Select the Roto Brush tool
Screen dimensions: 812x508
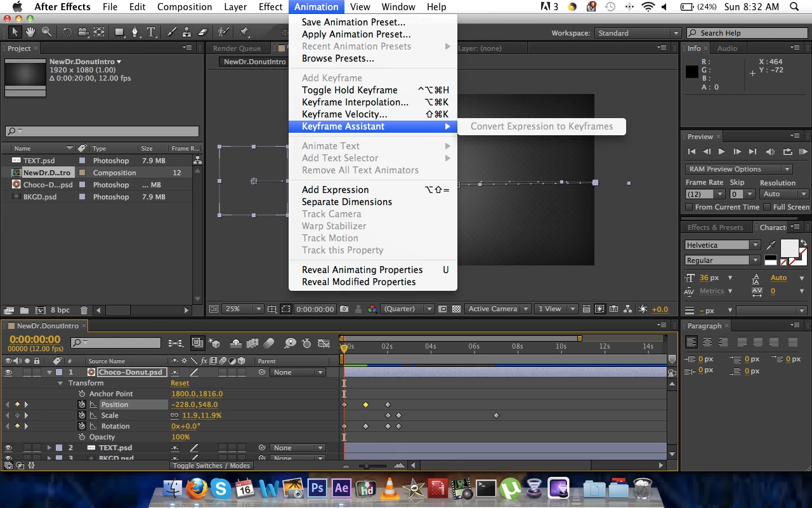[x=223, y=32]
